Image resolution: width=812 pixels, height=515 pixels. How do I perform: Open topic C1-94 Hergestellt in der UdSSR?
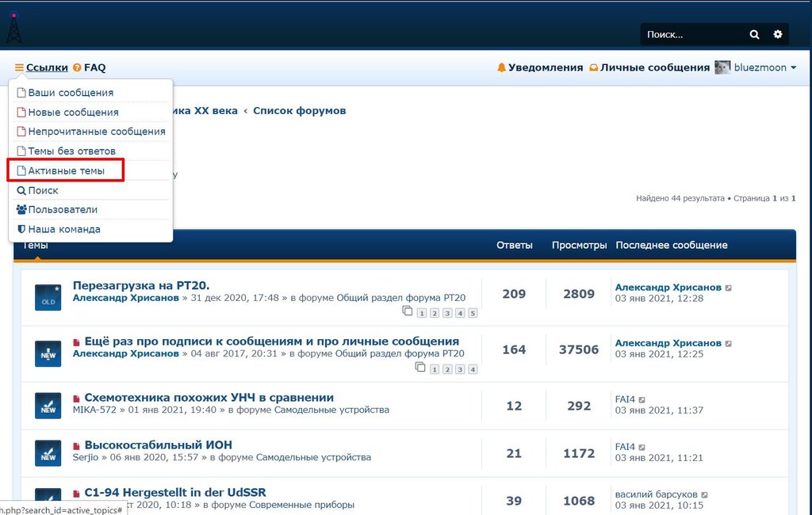click(175, 492)
